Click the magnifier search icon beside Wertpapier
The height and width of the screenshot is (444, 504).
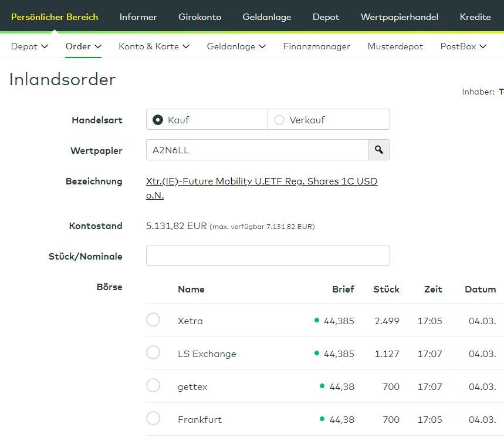click(379, 150)
